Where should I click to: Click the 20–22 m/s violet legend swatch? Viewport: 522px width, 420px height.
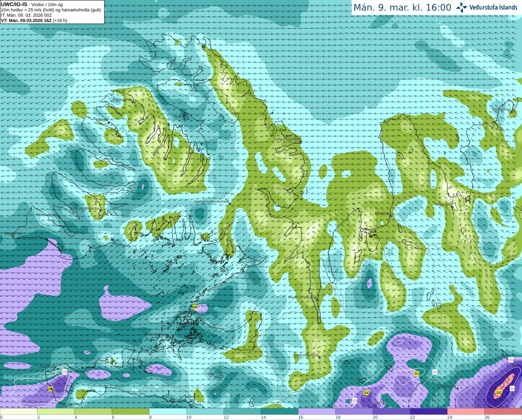point(391,411)
